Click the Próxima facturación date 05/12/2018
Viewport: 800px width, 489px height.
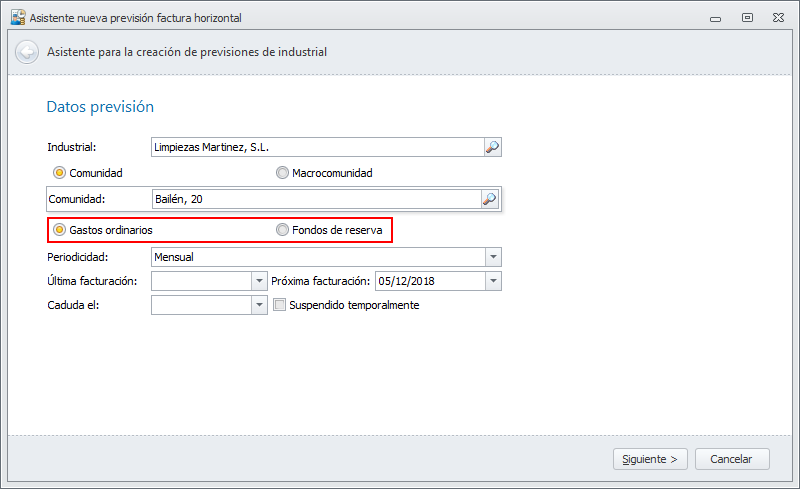pos(431,281)
